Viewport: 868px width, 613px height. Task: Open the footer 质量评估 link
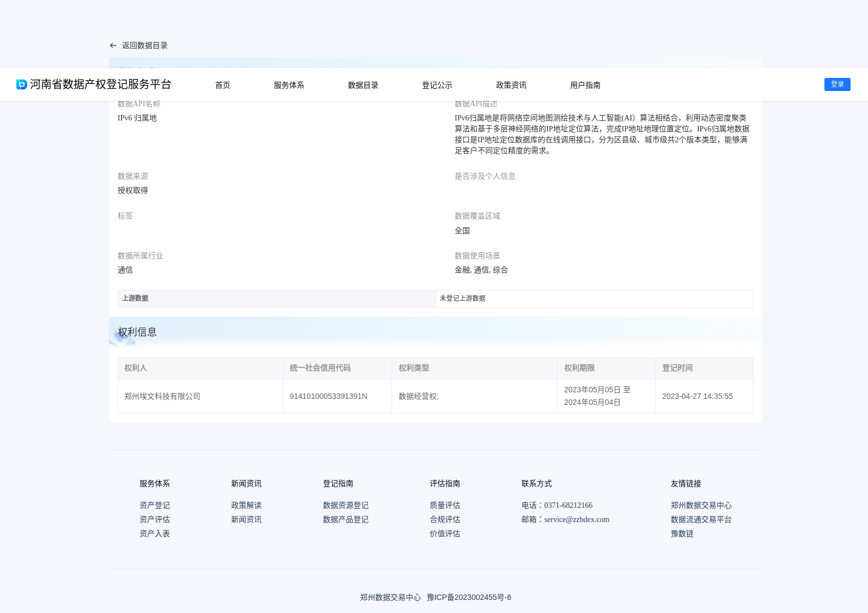445,506
